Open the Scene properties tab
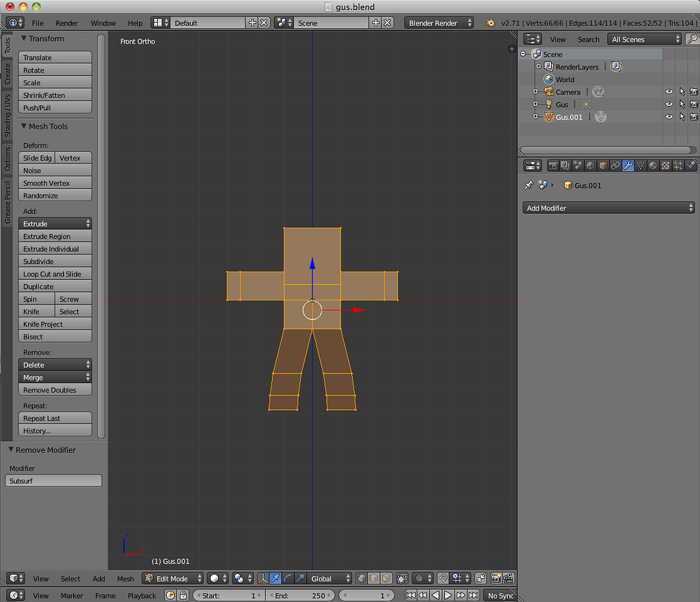 coord(578,166)
